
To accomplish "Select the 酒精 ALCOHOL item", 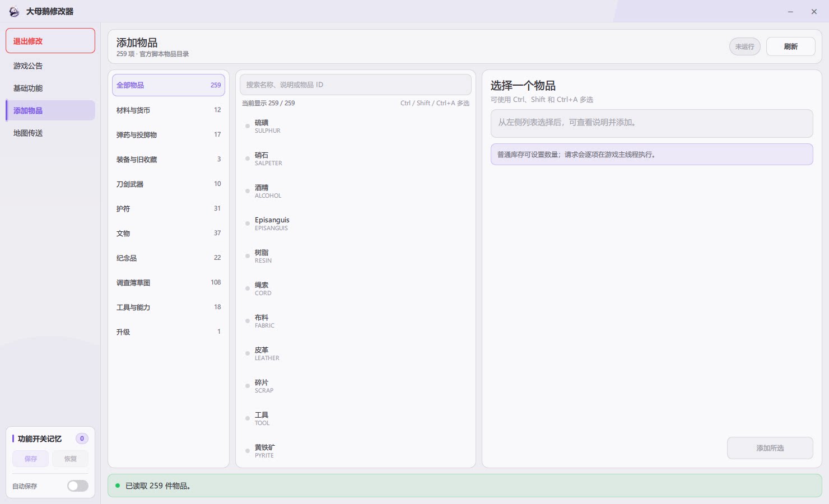I will (356, 191).
